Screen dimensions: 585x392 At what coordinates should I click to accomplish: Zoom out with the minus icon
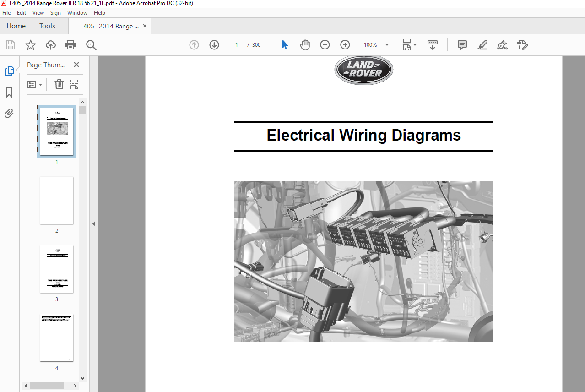click(x=325, y=45)
